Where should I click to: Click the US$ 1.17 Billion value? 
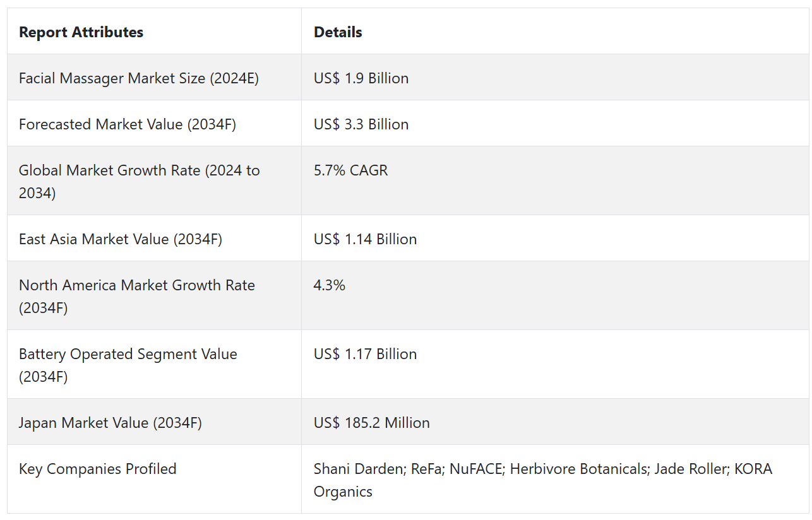(x=365, y=354)
